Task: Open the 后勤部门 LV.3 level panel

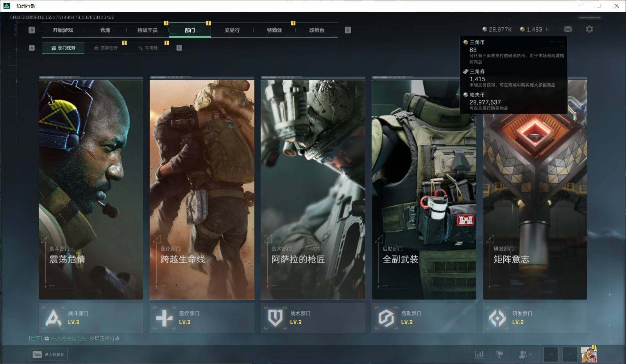Action: click(424, 318)
